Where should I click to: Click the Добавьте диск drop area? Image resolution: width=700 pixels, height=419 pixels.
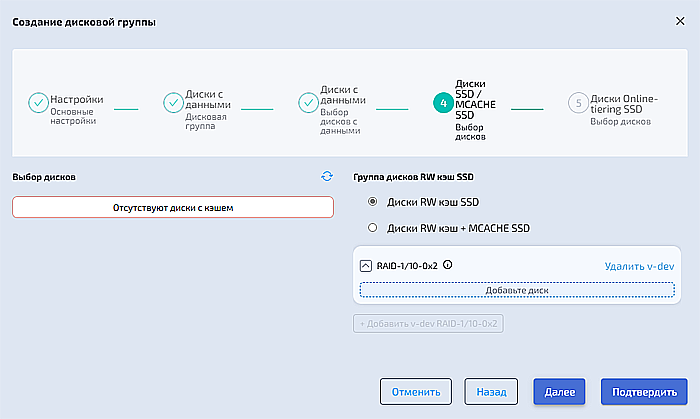coord(517,290)
